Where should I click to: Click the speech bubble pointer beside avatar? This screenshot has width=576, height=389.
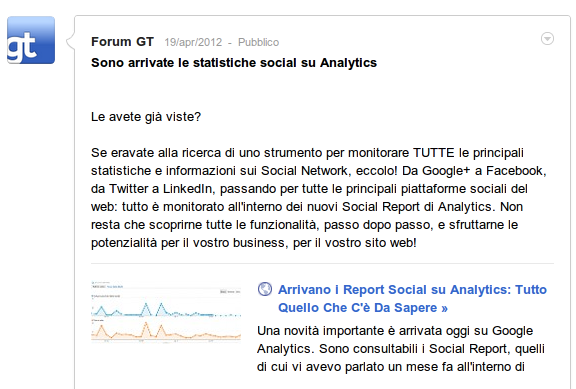[70, 42]
